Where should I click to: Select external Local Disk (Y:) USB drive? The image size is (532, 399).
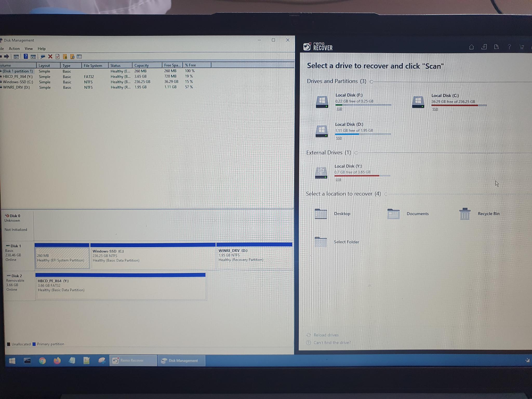point(353,172)
